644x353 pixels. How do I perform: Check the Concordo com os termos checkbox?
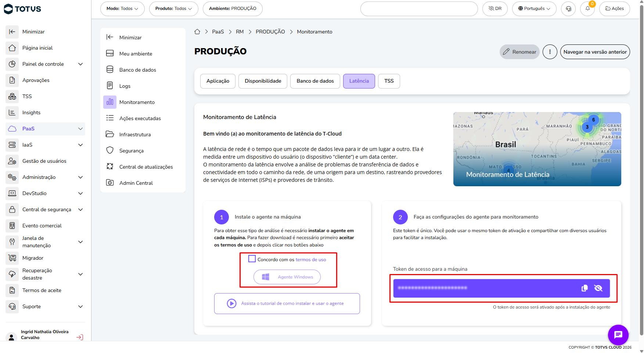(252, 259)
